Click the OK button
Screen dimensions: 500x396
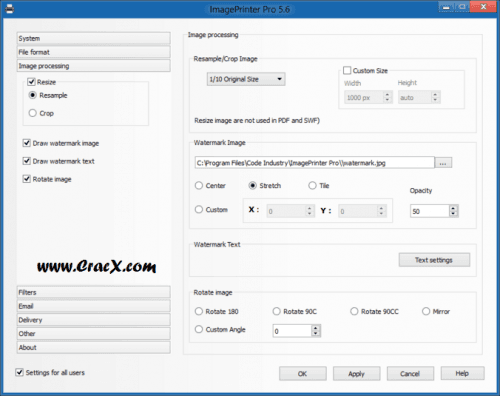[x=303, y=374]
